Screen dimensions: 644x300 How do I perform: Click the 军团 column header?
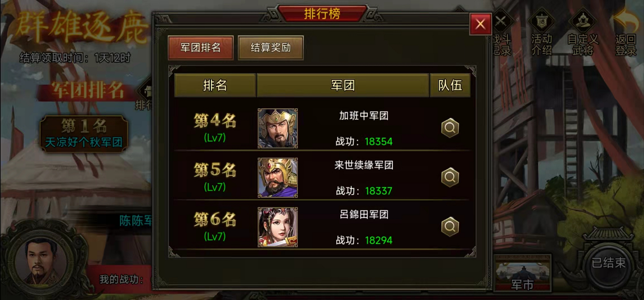[343, 85]
